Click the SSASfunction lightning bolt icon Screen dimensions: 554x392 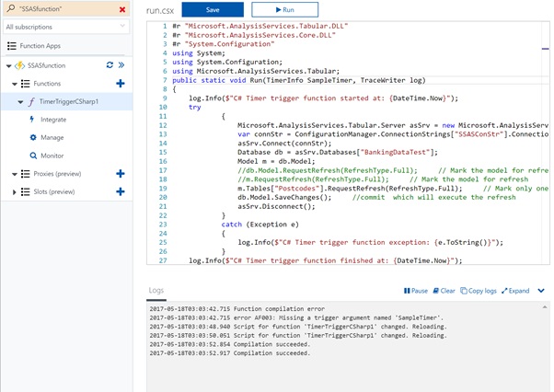click(19, 65)
